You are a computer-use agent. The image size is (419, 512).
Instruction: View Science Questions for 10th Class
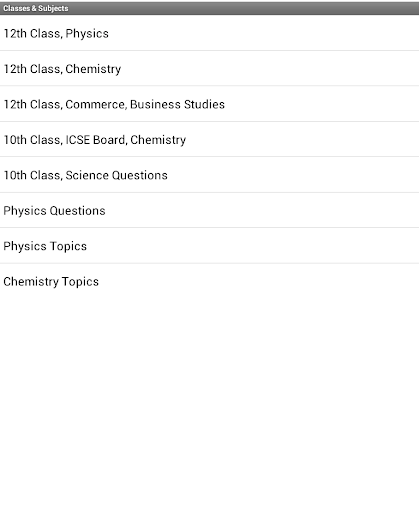(x=209, y=175)
